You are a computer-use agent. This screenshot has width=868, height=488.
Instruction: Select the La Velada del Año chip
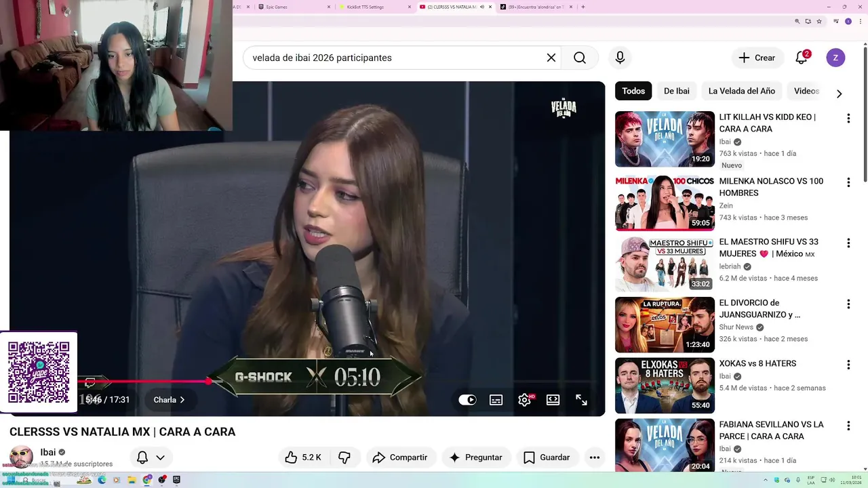tap(741, 91)
